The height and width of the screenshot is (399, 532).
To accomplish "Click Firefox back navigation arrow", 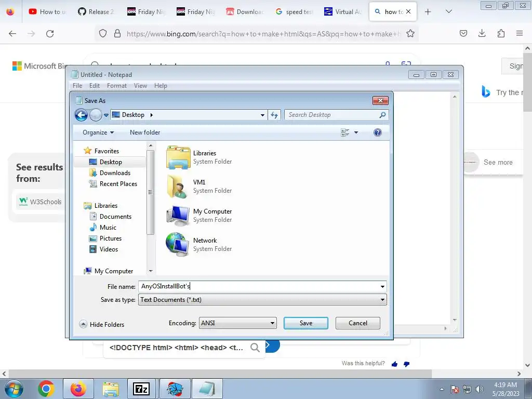I will tap(12, 33).
